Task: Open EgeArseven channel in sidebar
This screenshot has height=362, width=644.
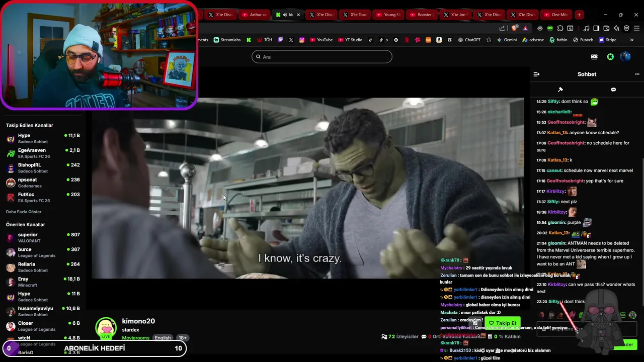Action: pos(43,153)
